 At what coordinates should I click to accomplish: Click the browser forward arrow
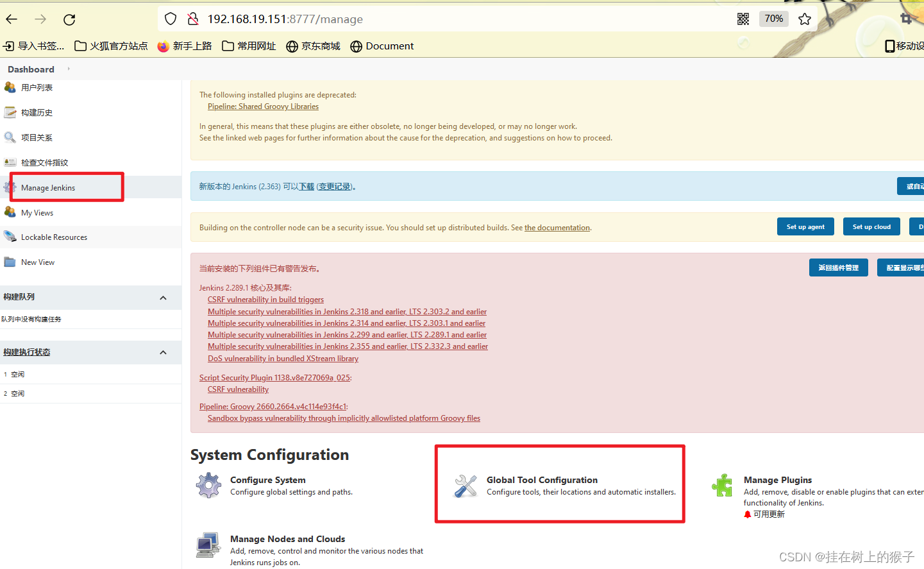click(40, 19)
